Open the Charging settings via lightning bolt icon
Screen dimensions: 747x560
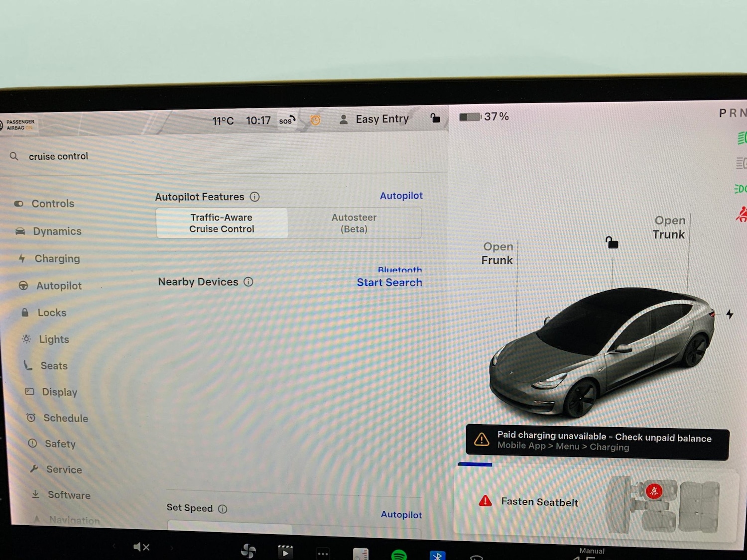pyautogui.click(x=21, y=258)
